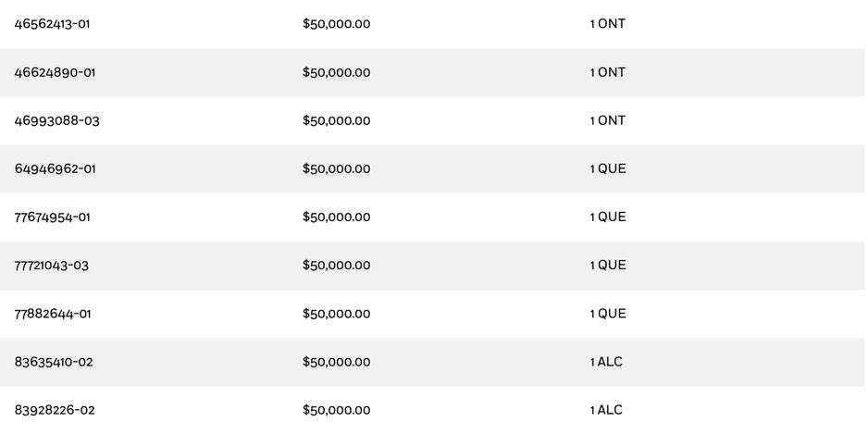
Task: Select the prize amount for ticket 77882644-01
Action: [336, 314]
